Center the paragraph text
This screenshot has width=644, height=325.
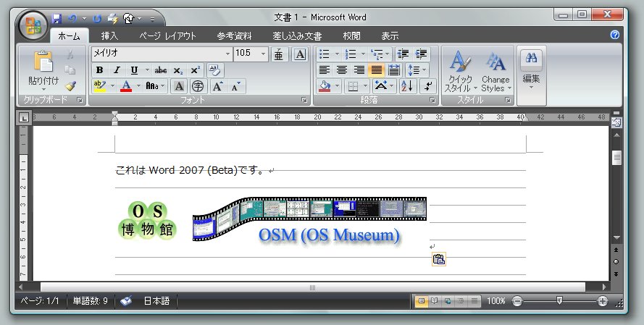tap(342, 70)
